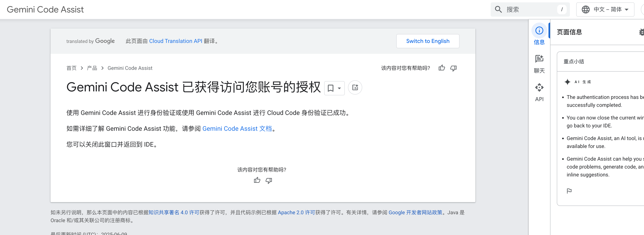Click the bookmark icon by the title

(x=331, y=88)
